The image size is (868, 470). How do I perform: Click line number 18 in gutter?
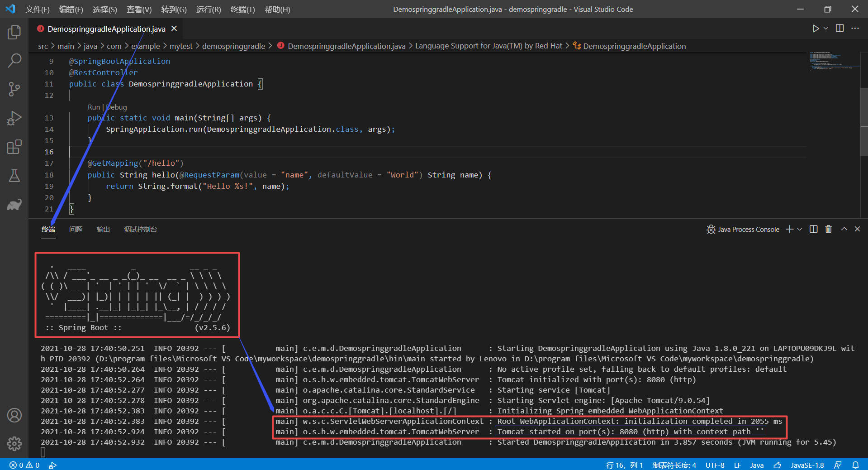pos(49,175)
